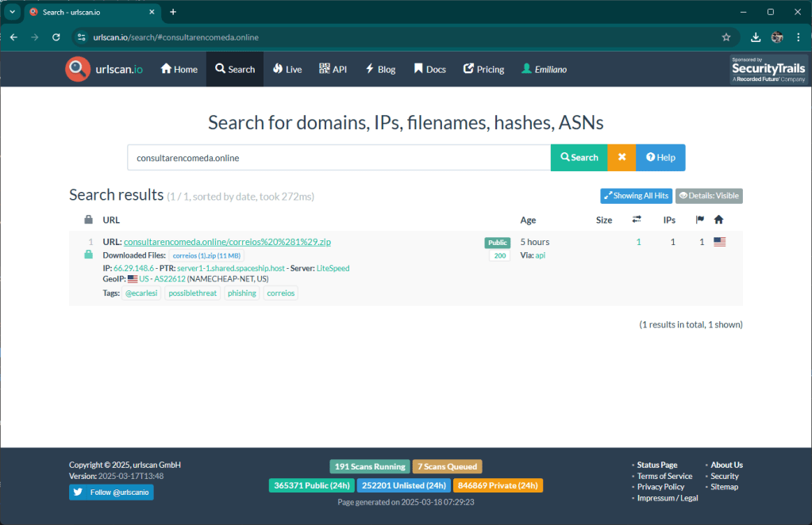Toggle the Details: Visible button
Viewport: 812px width, 525px height.
coord(709,196)
